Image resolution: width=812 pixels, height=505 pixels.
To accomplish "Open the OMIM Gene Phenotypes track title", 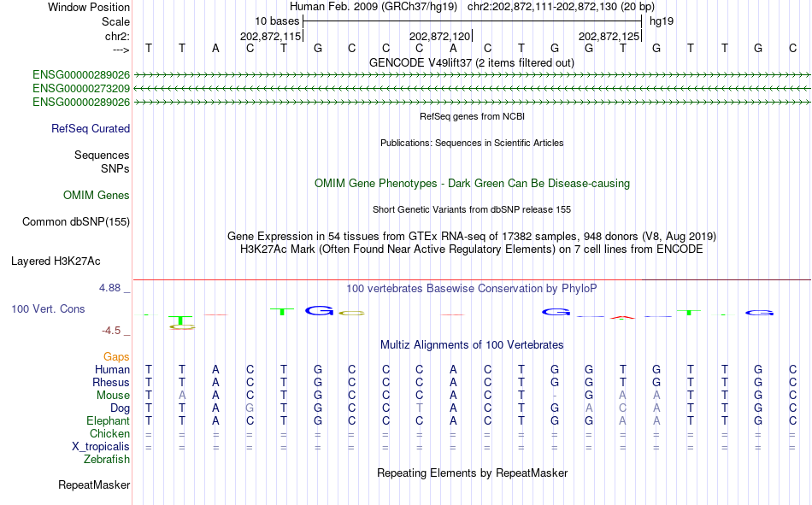I will (472, 184).
